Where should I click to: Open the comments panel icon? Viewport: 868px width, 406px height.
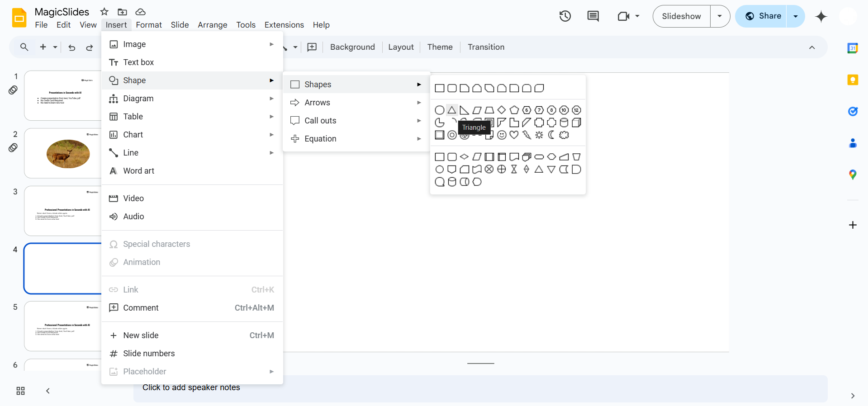coord(593,16)
